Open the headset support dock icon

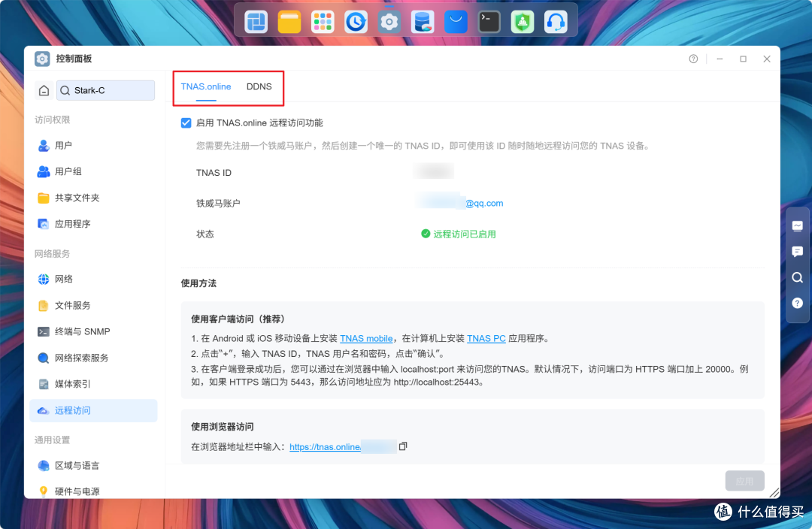pyautogui.click(x=556, y=23)
